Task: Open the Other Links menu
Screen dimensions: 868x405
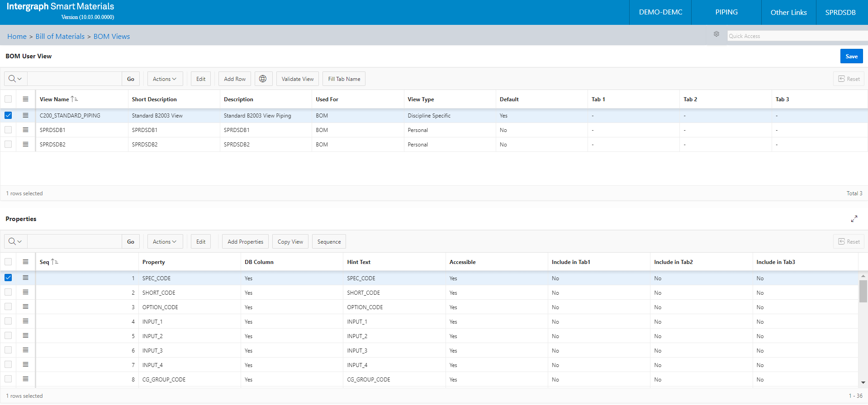Action: (x=788, y=12)
